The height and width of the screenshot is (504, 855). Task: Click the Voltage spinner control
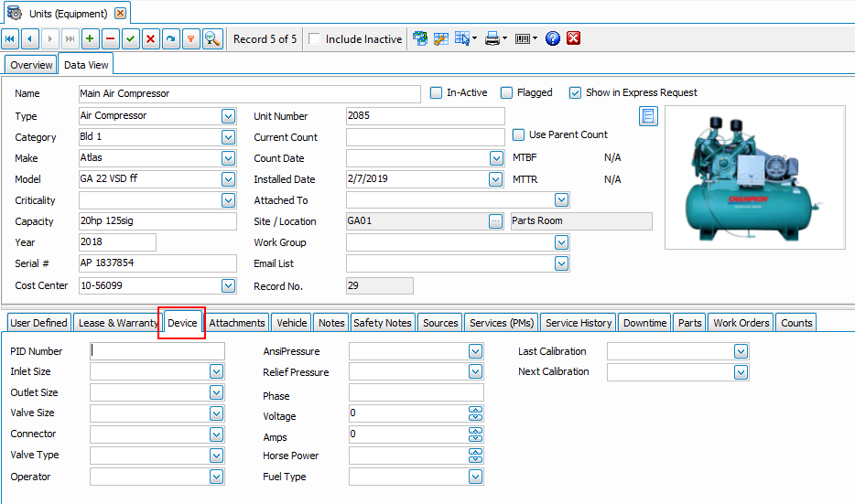[475, 413]
